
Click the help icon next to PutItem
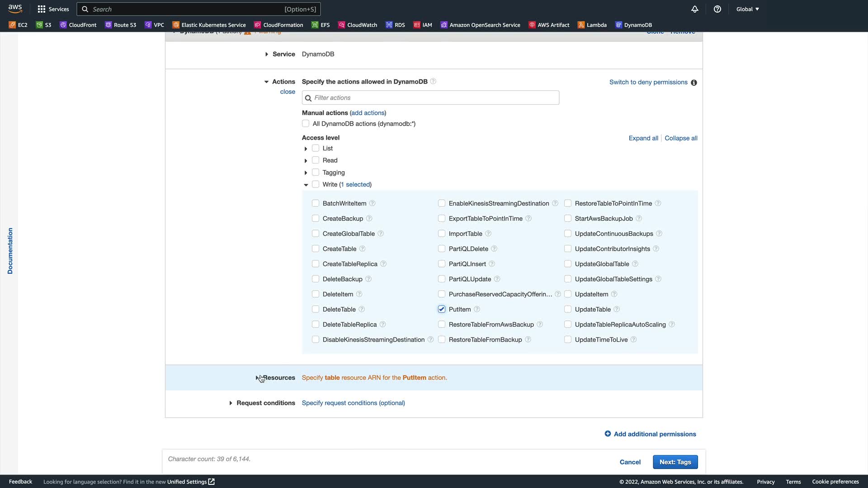tap(477, 310)
